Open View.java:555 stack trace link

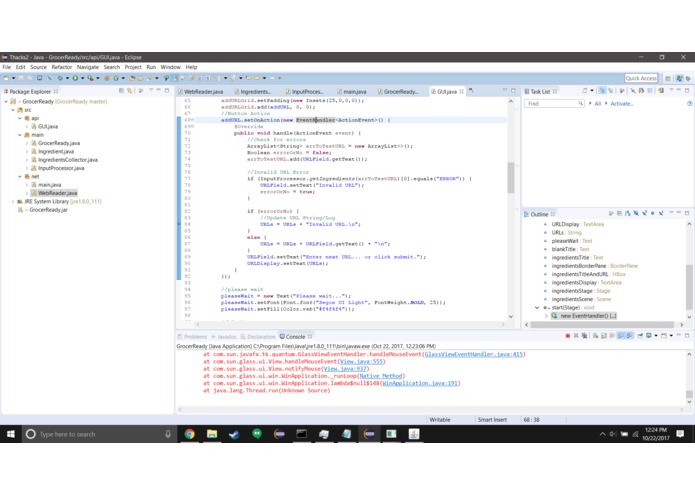coord(361,362)
